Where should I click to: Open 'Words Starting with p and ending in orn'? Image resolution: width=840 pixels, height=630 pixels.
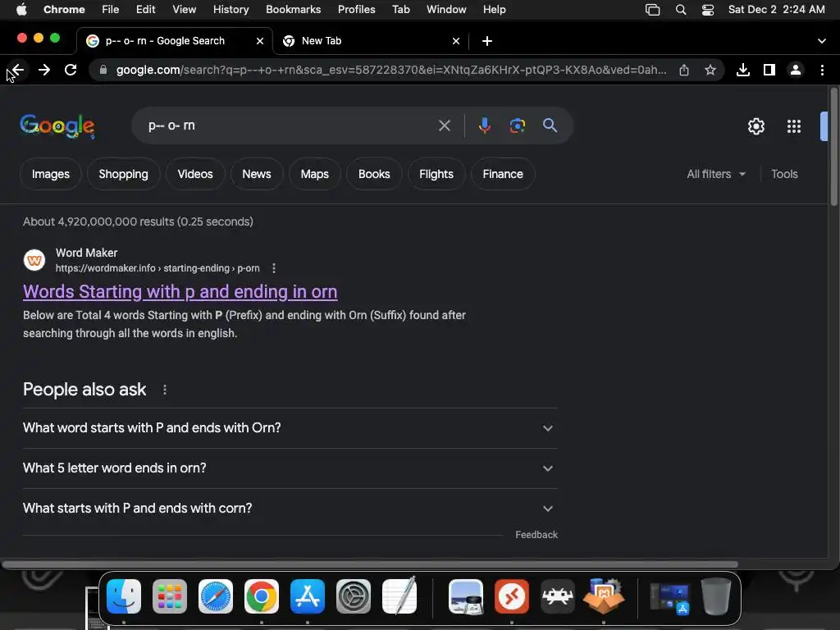coord(180,292)
